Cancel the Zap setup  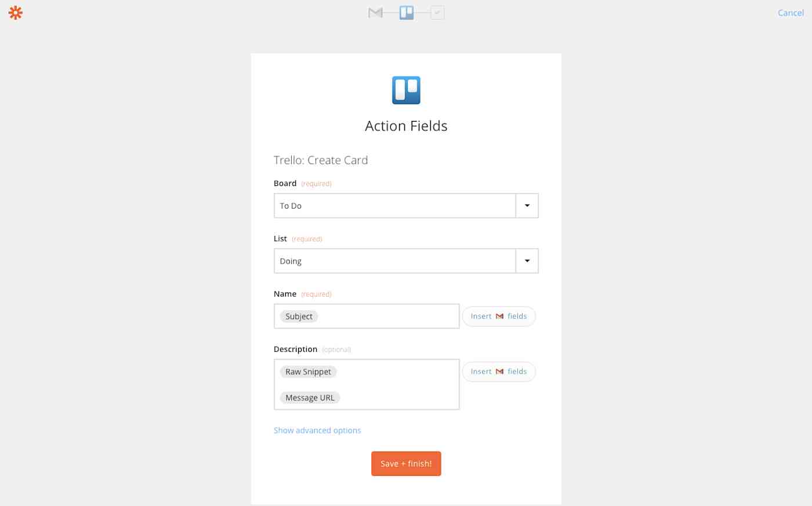pyautogui.click(x=791, y=12)
